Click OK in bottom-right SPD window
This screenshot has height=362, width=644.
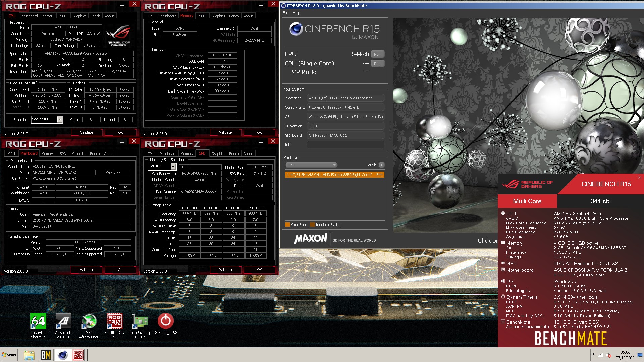click(259, 270)
